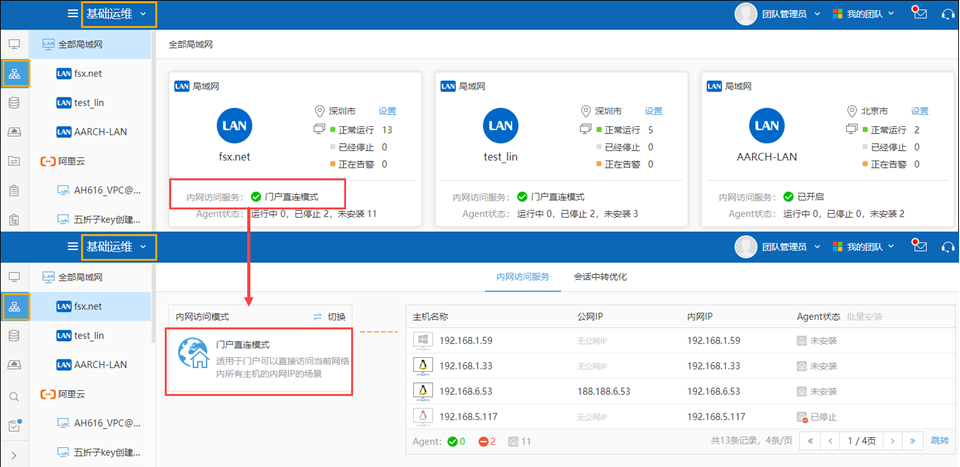960x467 pixels.
Task: Click the round LAN icon above AARCH-LAN
Action: (x=766, y=126)
